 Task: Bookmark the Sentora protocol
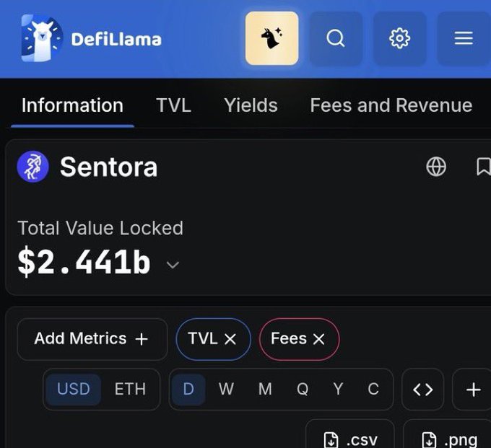[483, 167]
